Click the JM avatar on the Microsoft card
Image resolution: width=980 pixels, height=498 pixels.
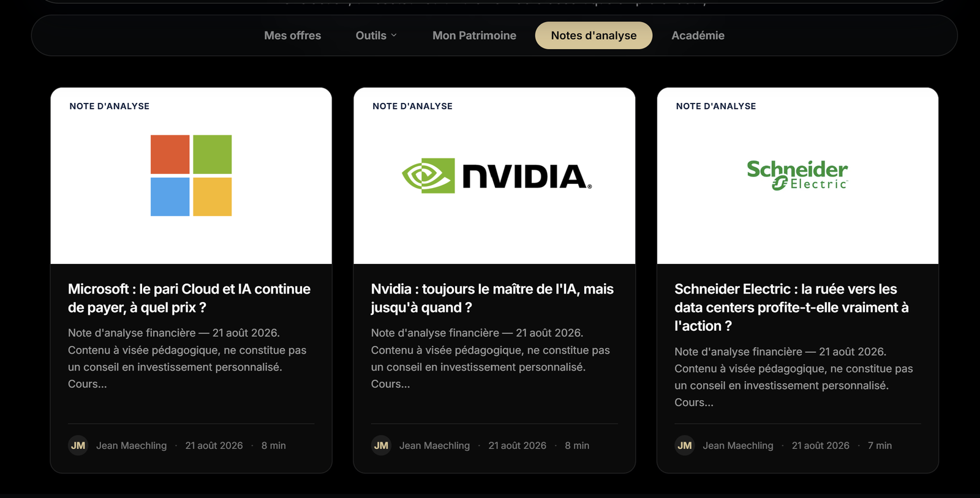tap(78, 445)
